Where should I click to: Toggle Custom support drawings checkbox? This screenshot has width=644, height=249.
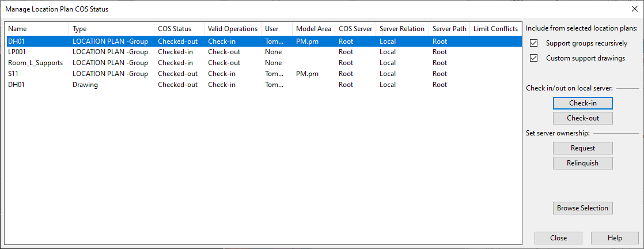[x=533, y=58]
